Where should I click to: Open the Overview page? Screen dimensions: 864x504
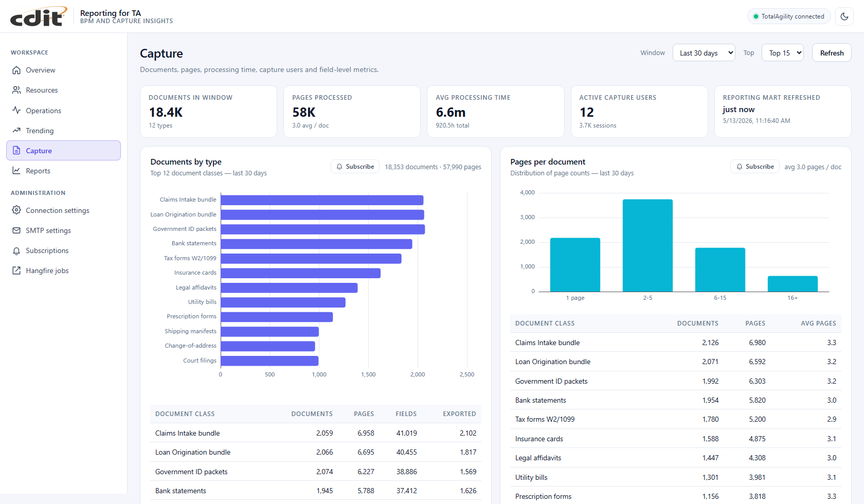63,70
